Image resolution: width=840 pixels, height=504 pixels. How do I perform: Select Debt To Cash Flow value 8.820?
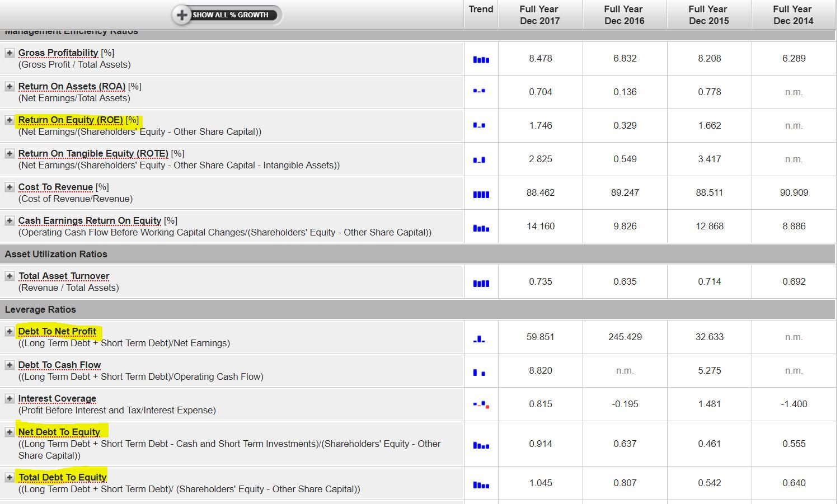coord(540,370)
